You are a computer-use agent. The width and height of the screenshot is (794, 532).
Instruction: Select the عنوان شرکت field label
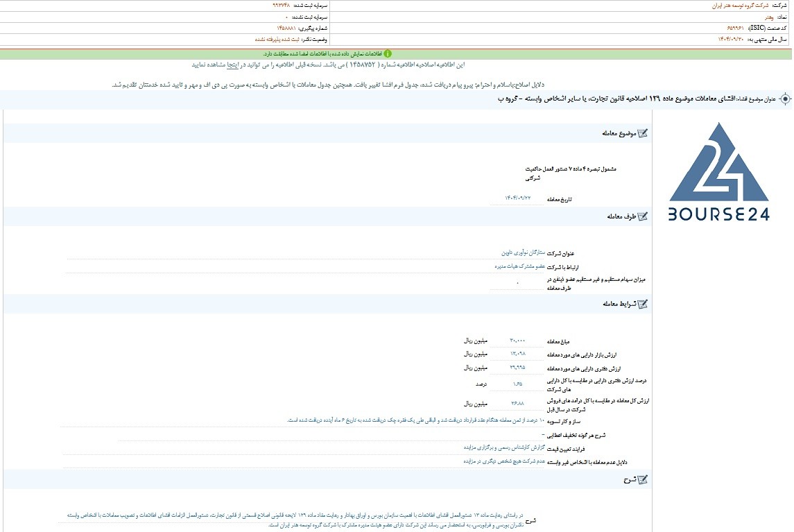pyautogui.click(x=560, y=253)
